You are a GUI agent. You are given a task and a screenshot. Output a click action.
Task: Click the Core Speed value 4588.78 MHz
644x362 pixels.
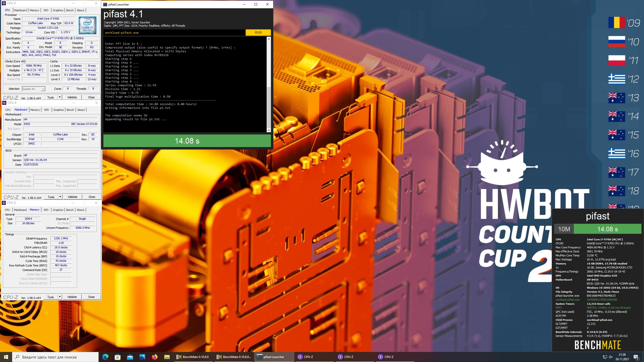(34, 66)
